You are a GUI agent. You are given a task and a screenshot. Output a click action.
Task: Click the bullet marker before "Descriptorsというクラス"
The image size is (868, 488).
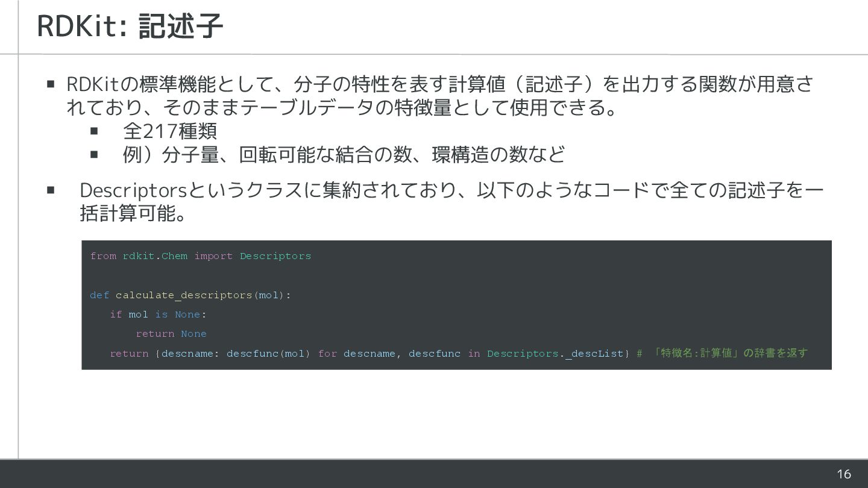[x=51, y=190]
